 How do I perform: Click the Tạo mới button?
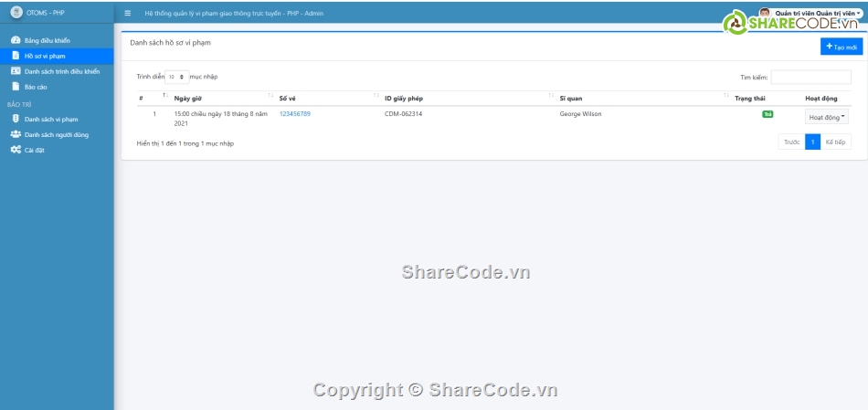click(841, 47)
